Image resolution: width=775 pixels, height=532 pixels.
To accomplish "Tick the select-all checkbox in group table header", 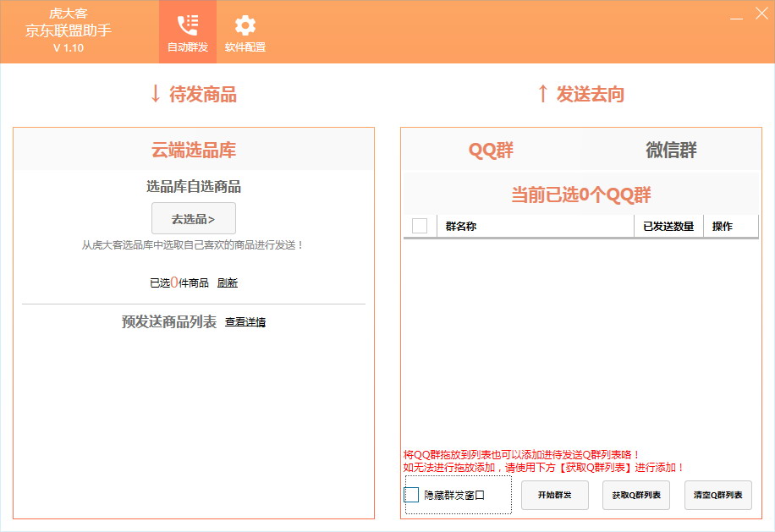I will [x=420, y=226].
